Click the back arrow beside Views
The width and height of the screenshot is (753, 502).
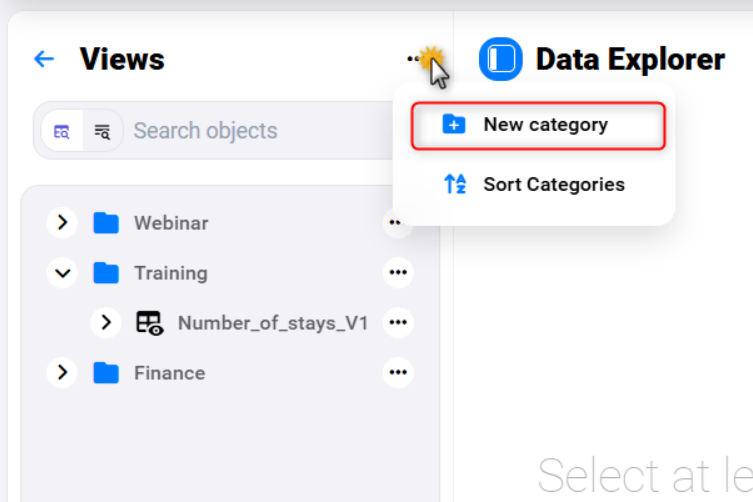click(x=44, y=59)
